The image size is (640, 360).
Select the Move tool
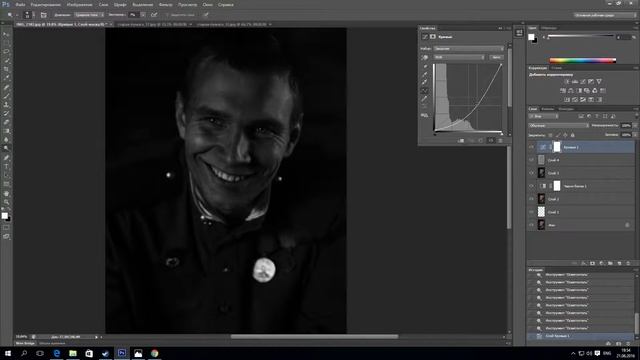pyautogui.click(x=6, y=35)
